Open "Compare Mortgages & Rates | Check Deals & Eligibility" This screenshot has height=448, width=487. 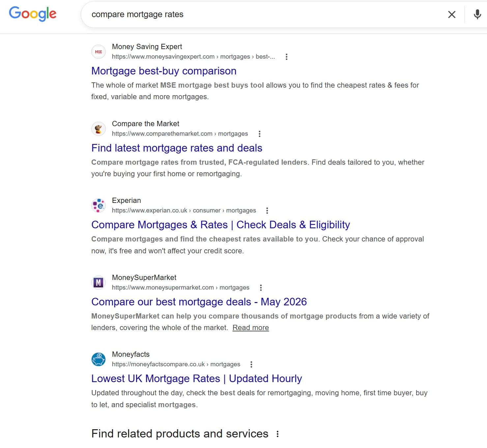click(220, 225)
